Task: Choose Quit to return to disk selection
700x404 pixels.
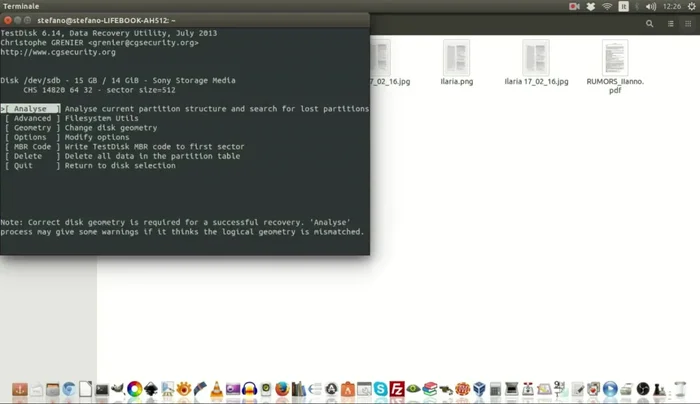Action: click(32, 166)
